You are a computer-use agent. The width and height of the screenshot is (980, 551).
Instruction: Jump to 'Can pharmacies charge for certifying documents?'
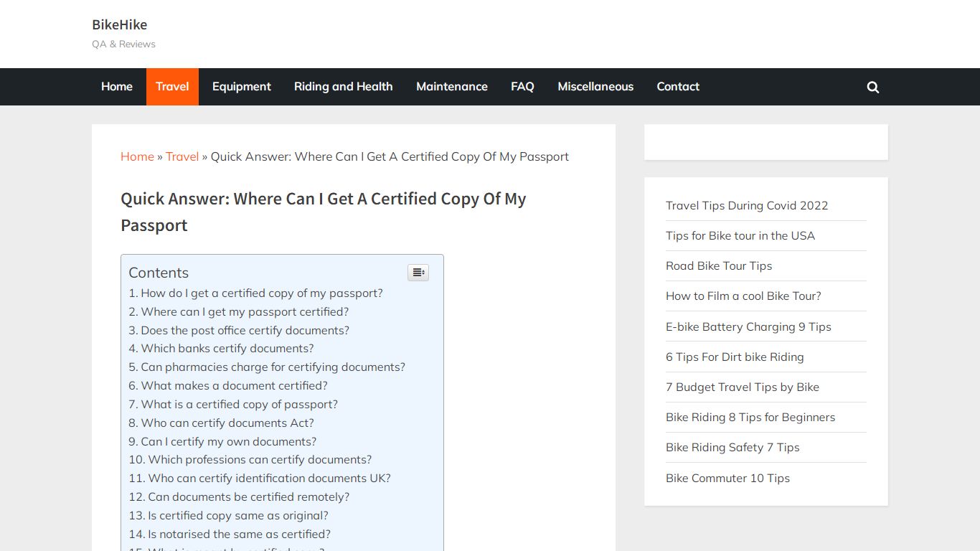coord(267,367)
